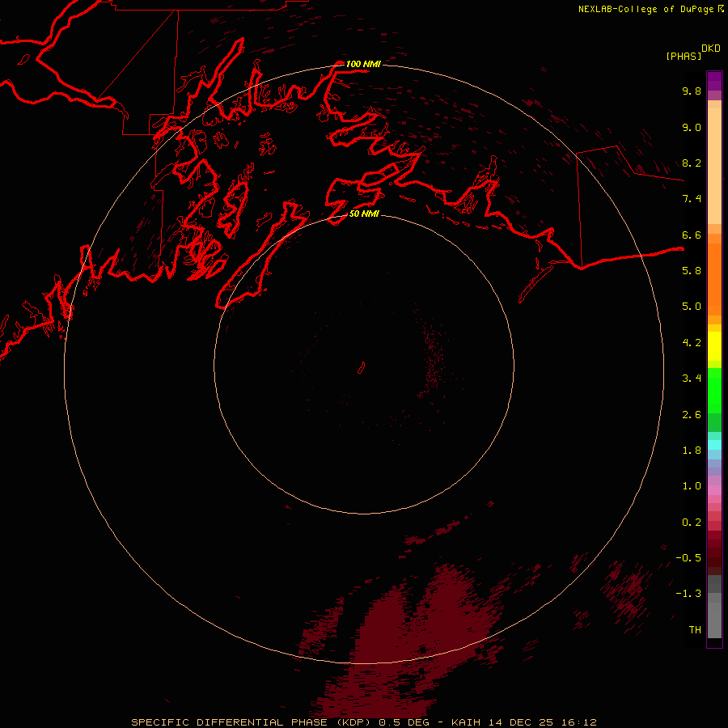The width and height of the screenshot is (728, 728).
Task: Pick the peach band of the color scale
Action: (x=714, y=165)
